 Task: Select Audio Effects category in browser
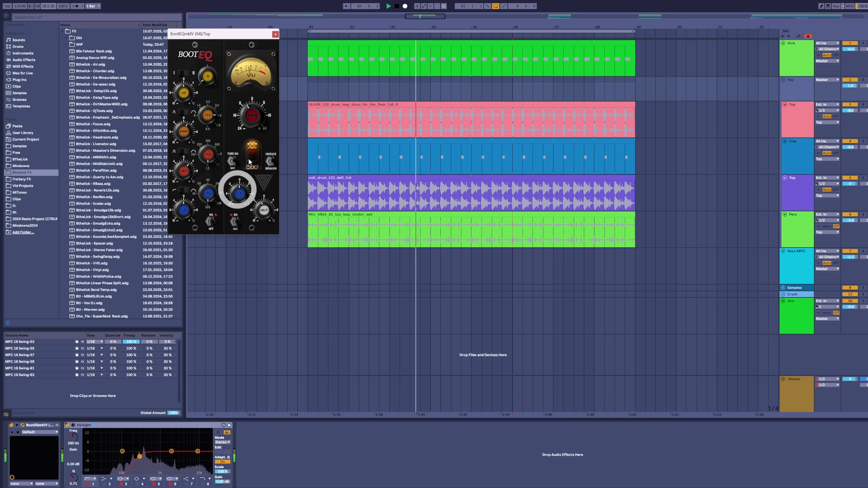point(24,60)
